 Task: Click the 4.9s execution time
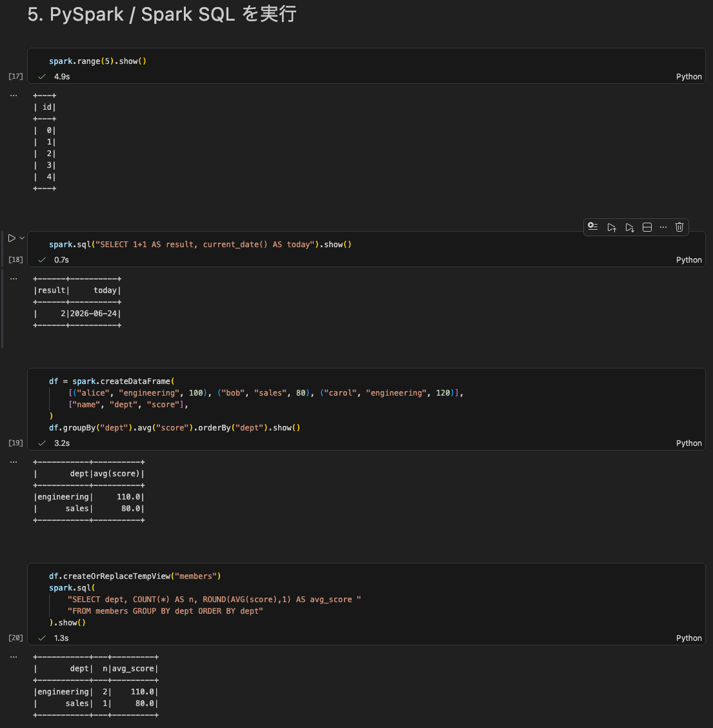62,77
